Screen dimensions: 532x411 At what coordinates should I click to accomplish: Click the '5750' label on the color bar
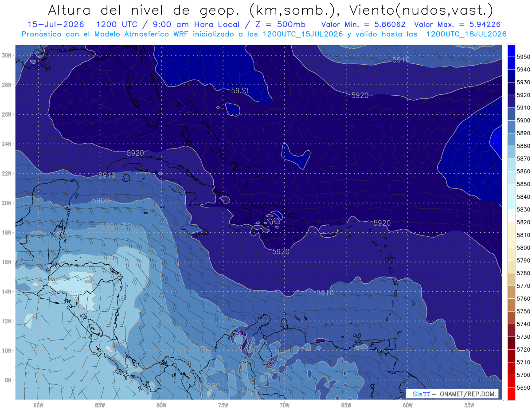click(x=524, y=311)
